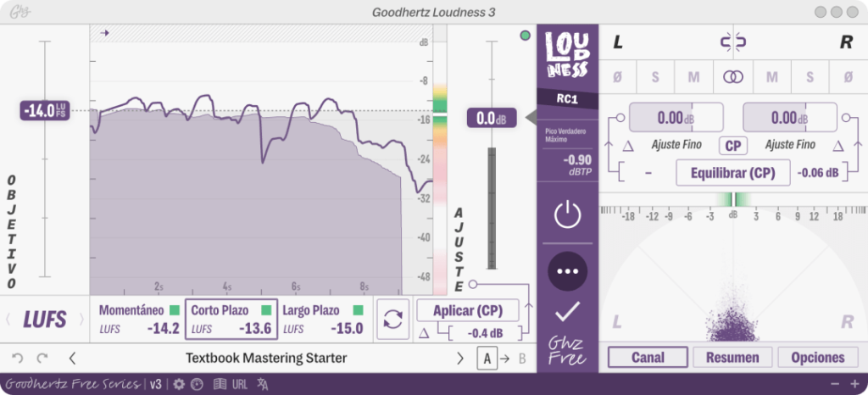The image size is (868, 395).
Task: Click the Equilibrar (CP) button
Action: 733,173
